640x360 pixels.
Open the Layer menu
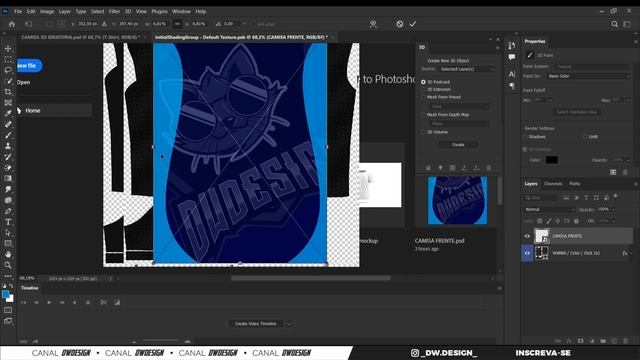[x=64, y=11]
